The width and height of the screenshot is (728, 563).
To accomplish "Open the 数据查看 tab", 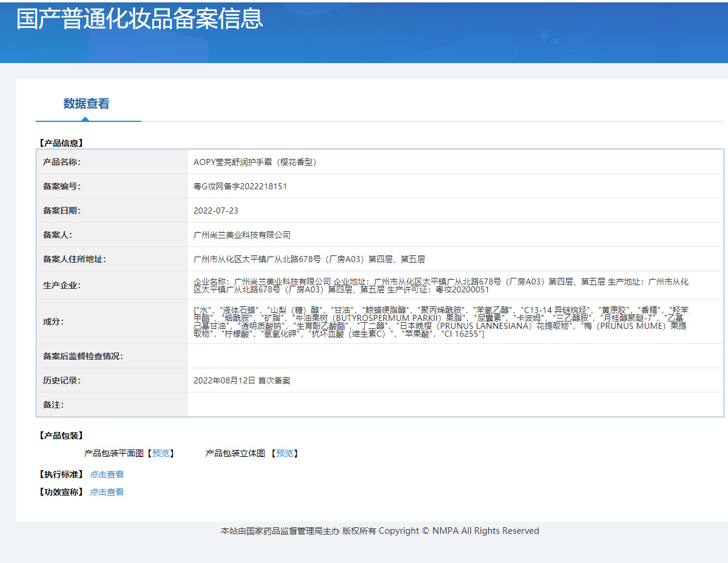I will 87,104.
